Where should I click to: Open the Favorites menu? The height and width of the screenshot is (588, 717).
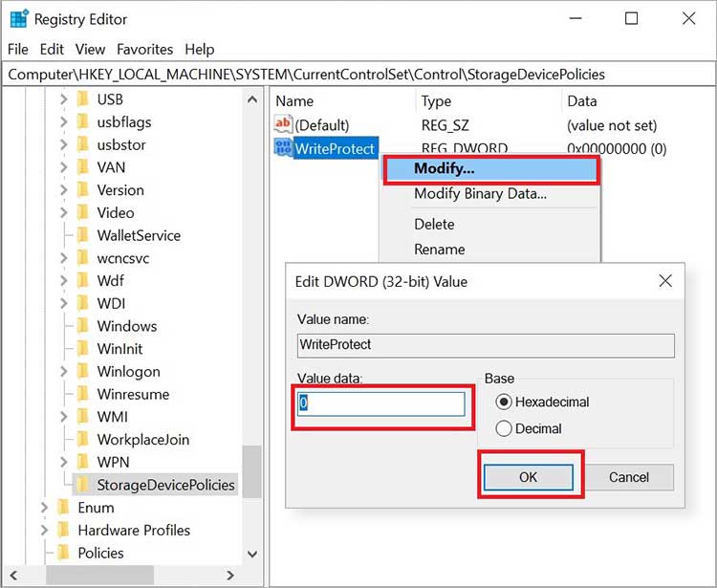[x=145, y=49]
